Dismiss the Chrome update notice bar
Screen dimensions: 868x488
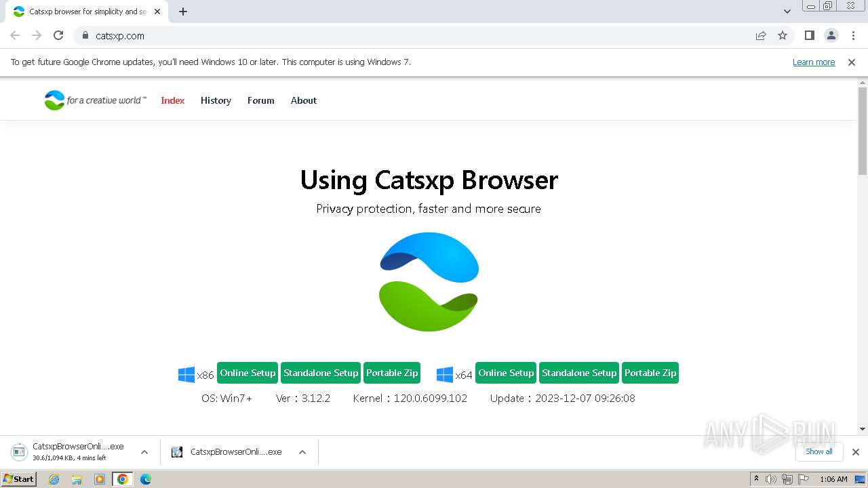click(x=852, y=62)
